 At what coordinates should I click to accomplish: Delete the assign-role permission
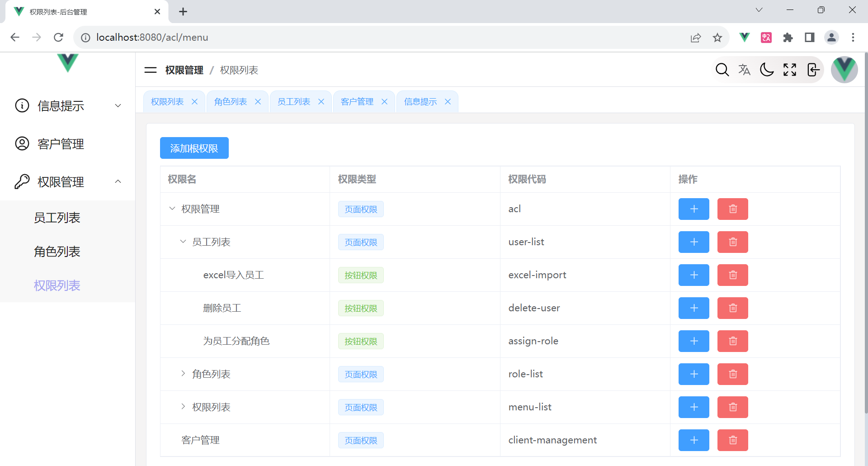[x=733, y=341]
